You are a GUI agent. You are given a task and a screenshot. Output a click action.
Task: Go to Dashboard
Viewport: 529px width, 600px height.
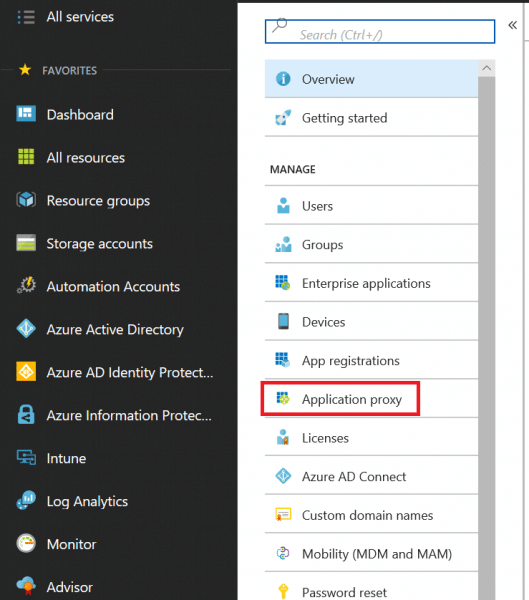coord(80,115)
